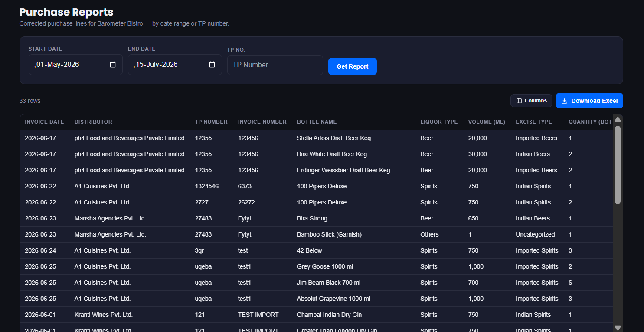
Task: Focus the TP Number input field
Action: point(275,65)
